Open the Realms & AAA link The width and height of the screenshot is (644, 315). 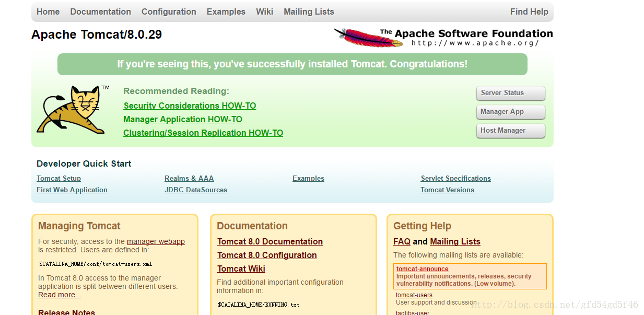click(x=189, y=178)
